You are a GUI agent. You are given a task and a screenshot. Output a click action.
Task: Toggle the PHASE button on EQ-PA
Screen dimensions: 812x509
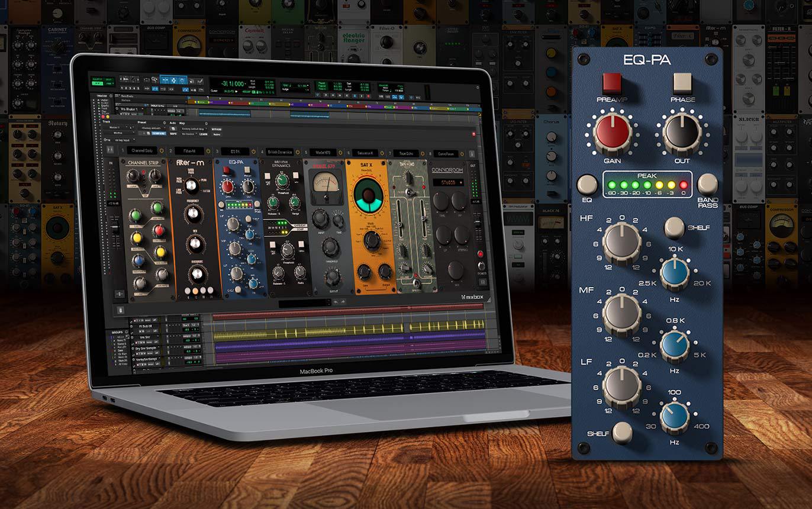coord(682,83)
